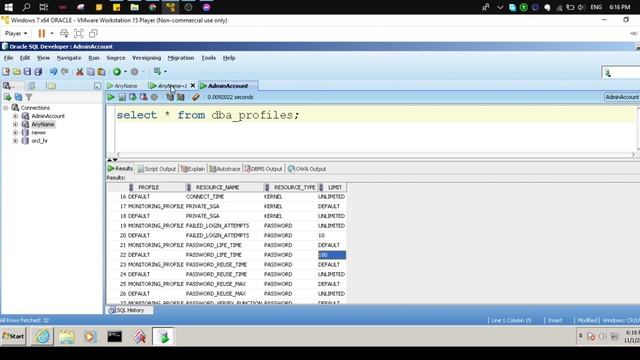The image size is (640, 360).
Task: Open the DBMS Output tab
Action: click(263, 169)
